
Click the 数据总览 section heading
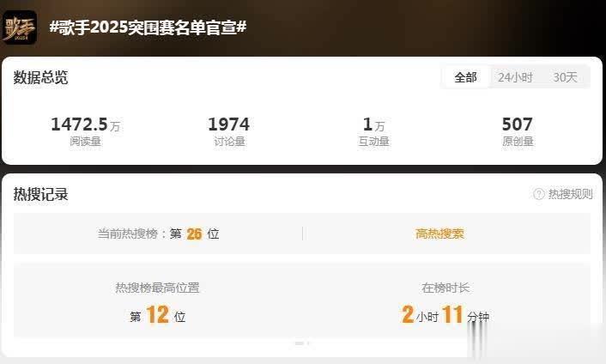click(x=40, y=77)
